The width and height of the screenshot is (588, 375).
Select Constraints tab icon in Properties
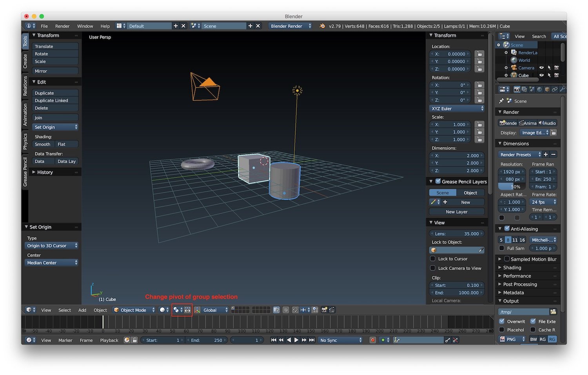tap(555, 89)
